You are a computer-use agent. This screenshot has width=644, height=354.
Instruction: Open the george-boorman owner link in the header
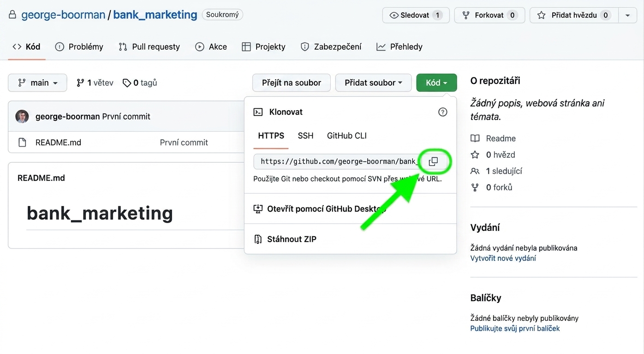[x=63, y=15]
